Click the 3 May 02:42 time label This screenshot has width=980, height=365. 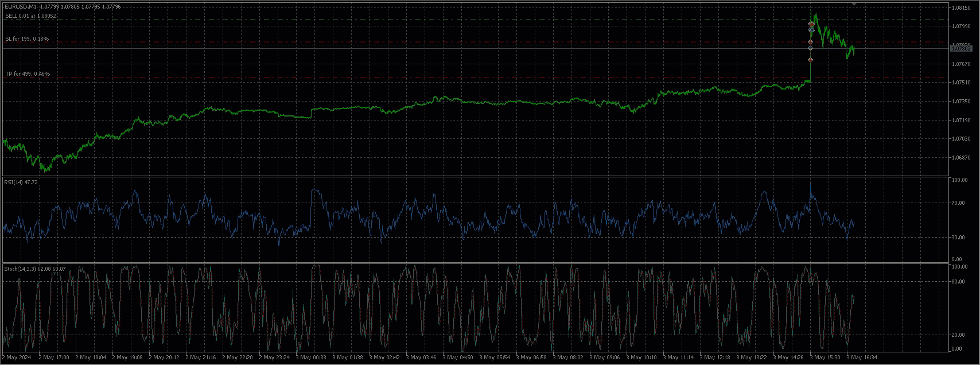click(x=384, y=358)
